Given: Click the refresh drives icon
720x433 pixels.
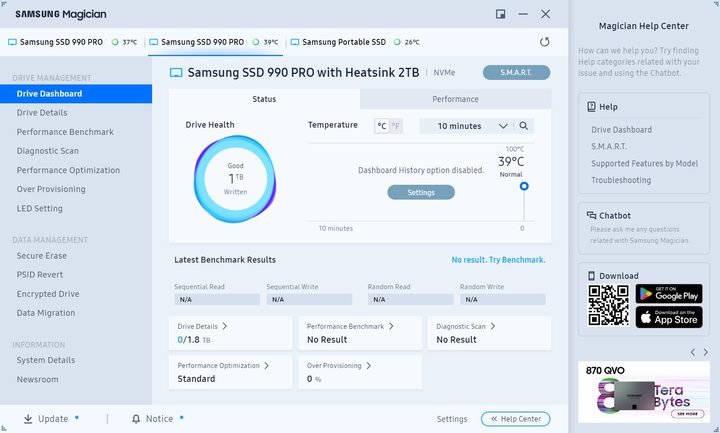Looking at the screenshot, I should pos(545,42).
